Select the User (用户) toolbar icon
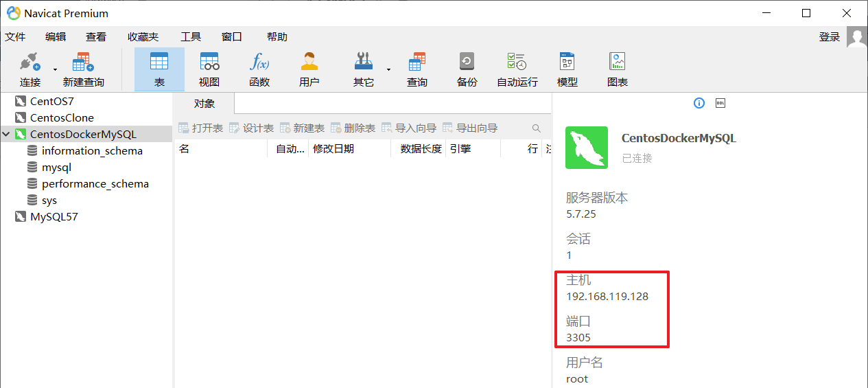Screen dimensions: 868x388 click(x=309, y=69)
